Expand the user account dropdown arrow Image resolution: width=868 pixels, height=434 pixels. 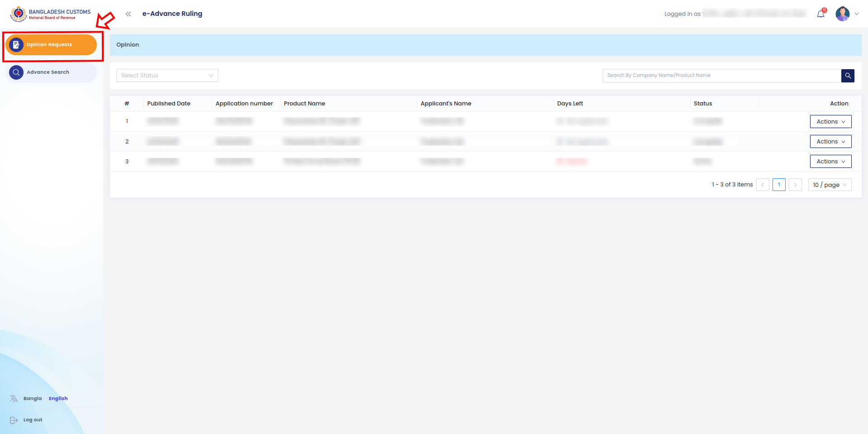(857, 14)
